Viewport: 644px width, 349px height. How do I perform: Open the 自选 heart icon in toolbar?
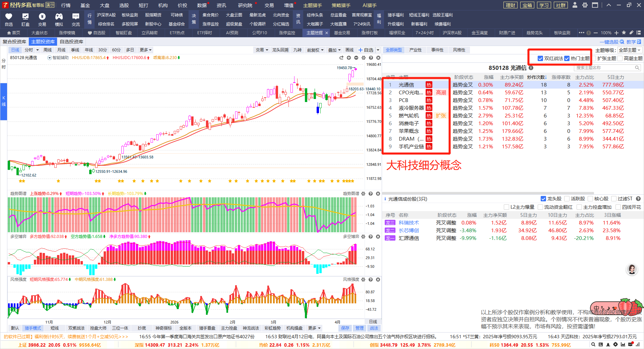click(x=9, y=17)
